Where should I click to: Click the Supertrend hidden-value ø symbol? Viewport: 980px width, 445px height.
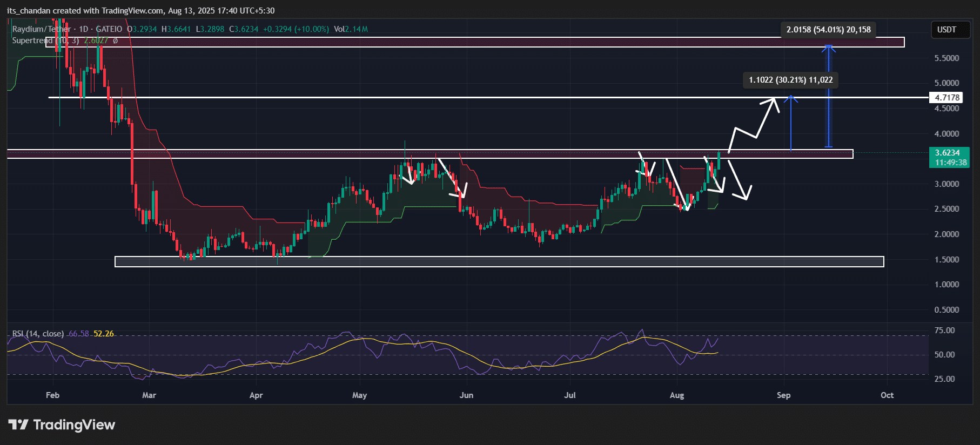(x=115, y=41)
